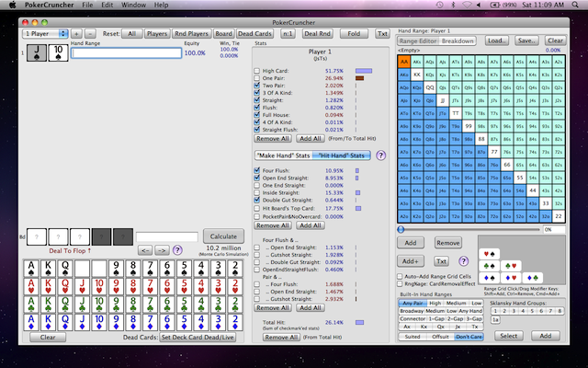The height and width of the screenshot is (368, 588).
Task: Select the Broadway built-in range
Action: [412, 311]
